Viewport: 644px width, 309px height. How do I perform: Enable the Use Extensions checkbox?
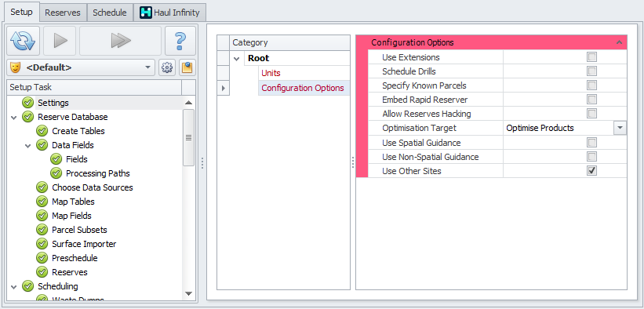point(592,57)
